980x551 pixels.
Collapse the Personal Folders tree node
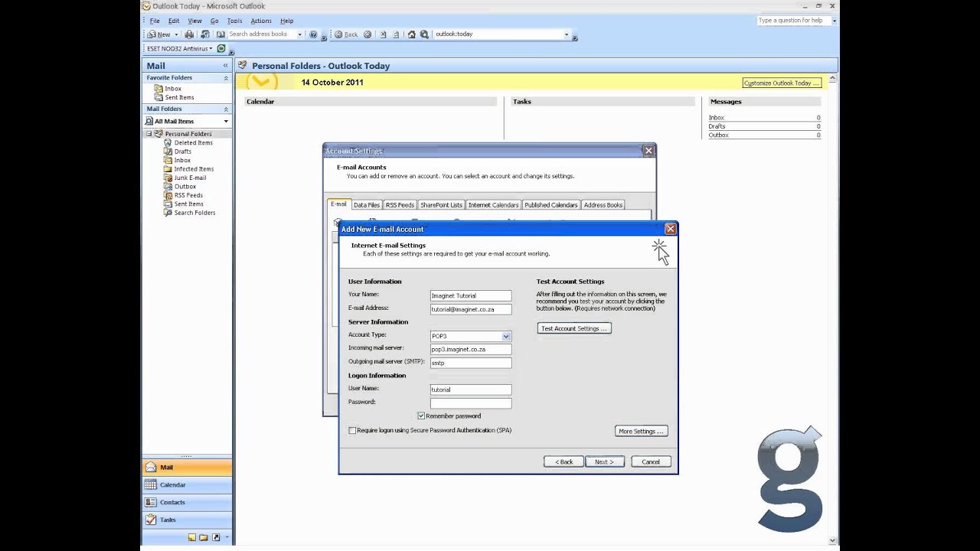[x=149, y=134]
